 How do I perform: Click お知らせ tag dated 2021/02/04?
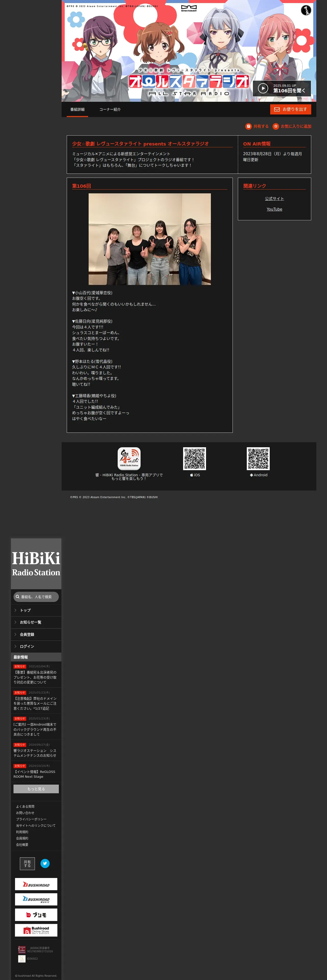point(20,667)
